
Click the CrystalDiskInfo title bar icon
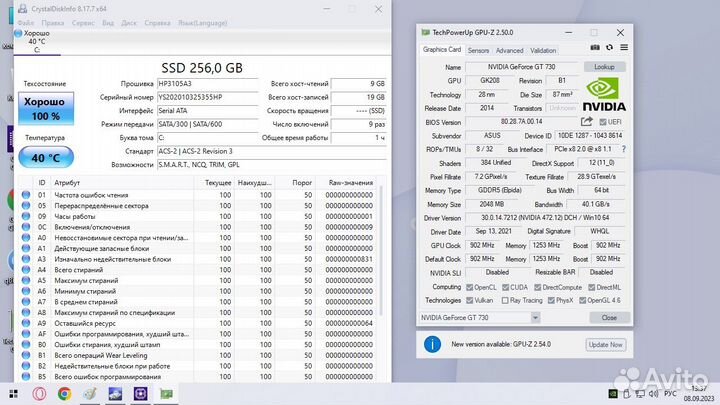pos(22,9)
